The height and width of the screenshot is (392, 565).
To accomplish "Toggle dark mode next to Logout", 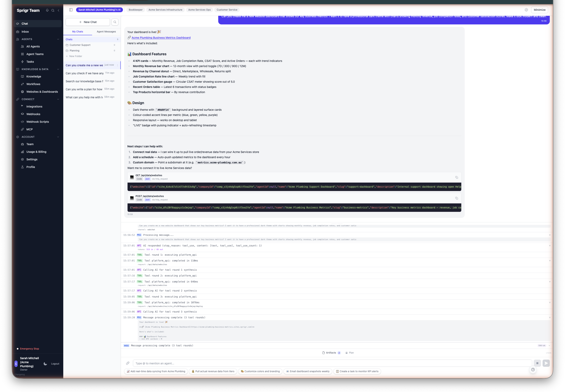I will coord(45,364).
